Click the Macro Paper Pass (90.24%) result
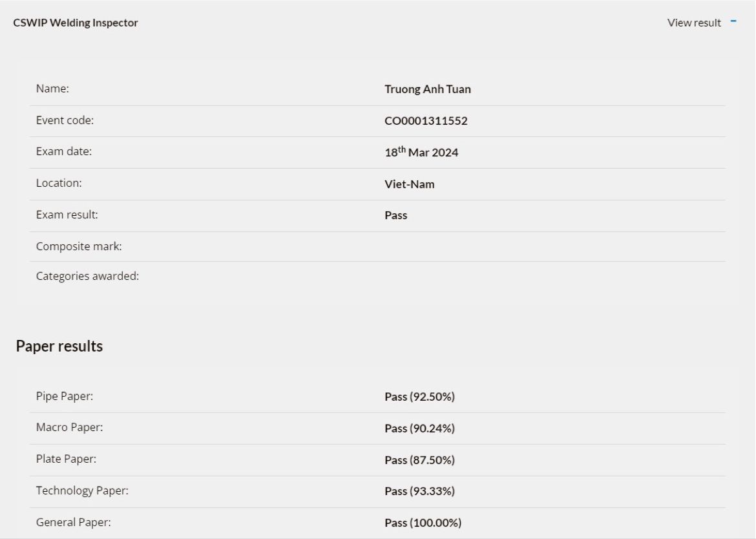Viewport: 756px width, 539px height. tap(419, 428)
